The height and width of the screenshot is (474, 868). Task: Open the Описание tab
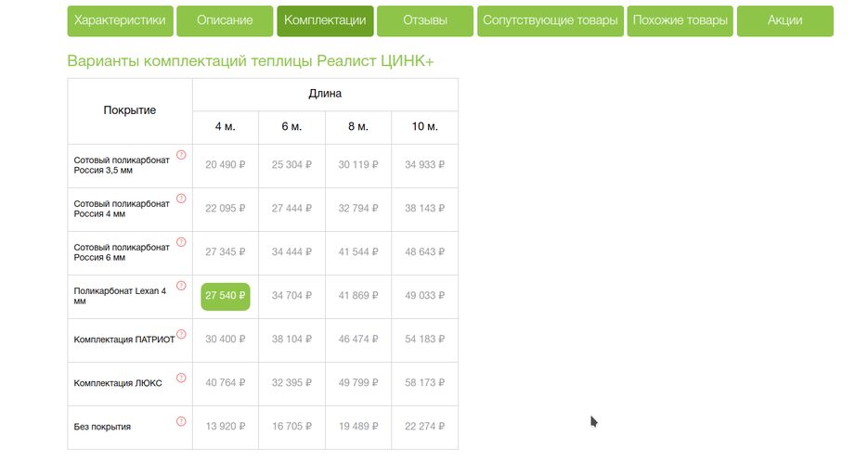(225, 20)
